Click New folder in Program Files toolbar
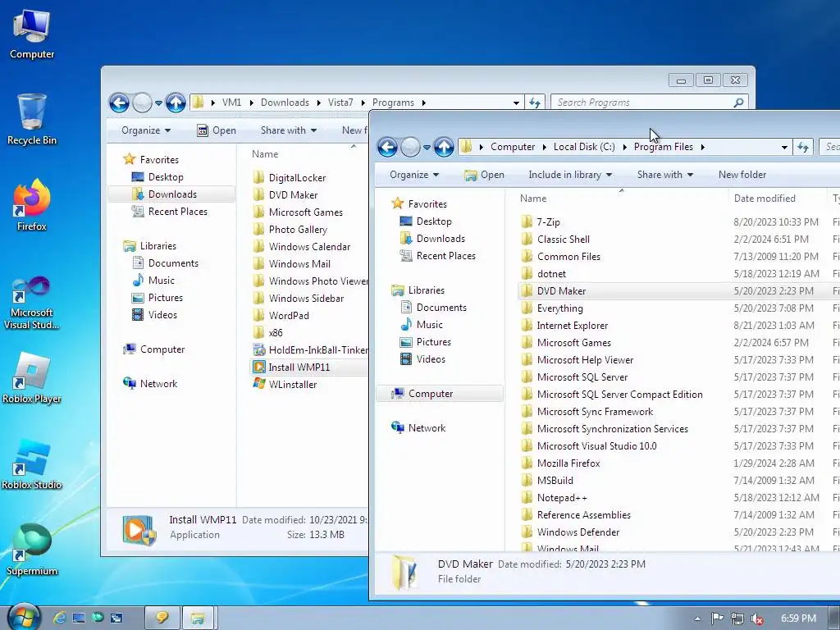This screenshot has width=840, height=630. coord(742,175)
